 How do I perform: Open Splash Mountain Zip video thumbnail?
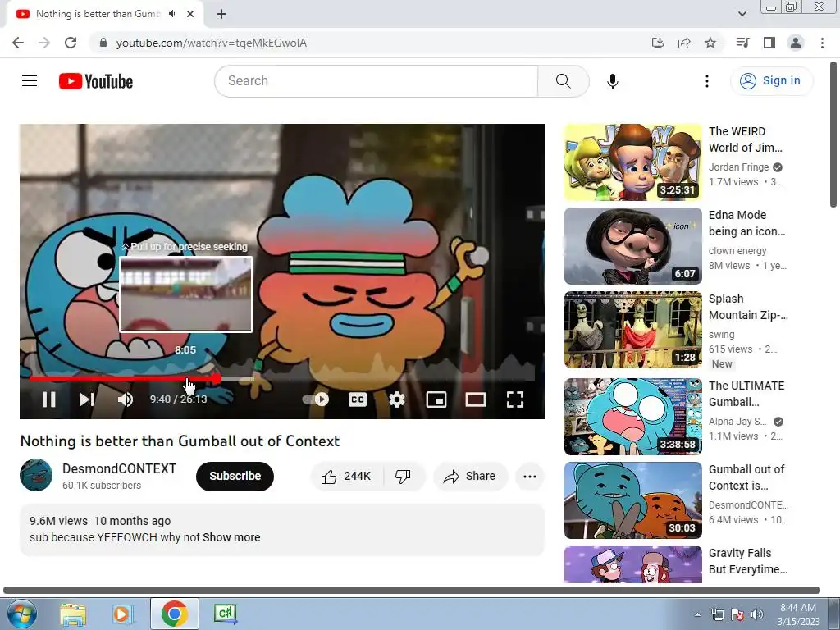click(x=632, y=330)
